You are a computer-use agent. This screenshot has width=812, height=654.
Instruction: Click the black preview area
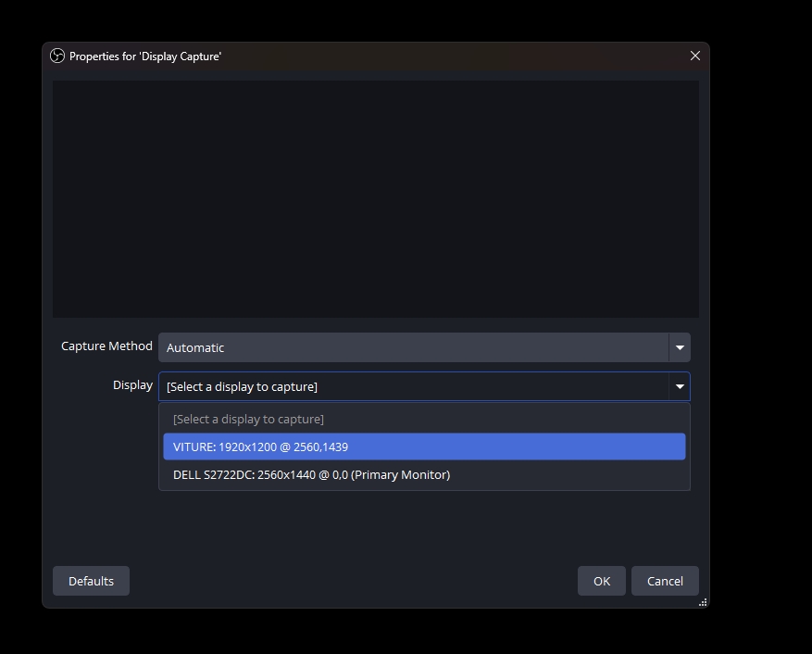pyautogui.click(x=375, y=199)
